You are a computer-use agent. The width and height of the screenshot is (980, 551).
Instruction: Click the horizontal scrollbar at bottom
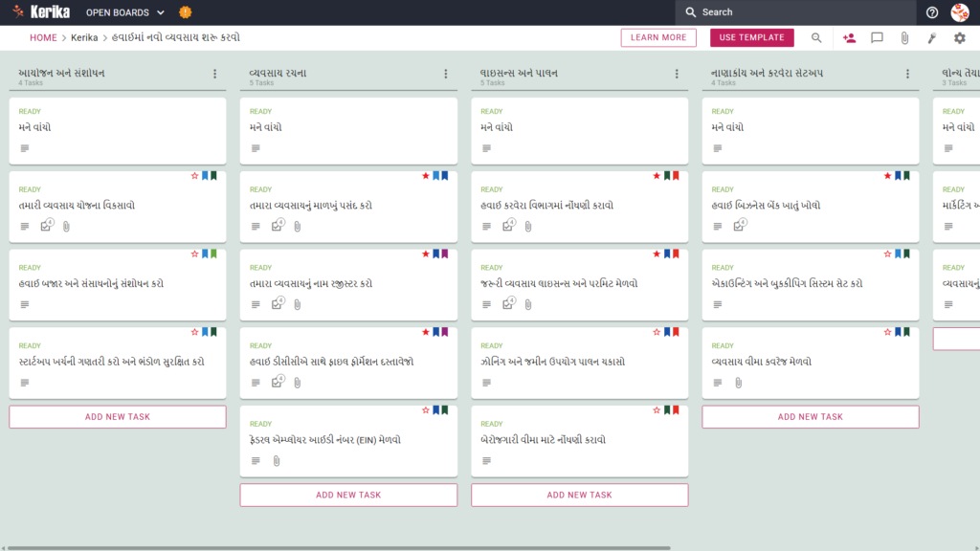[x=339, y=548]
